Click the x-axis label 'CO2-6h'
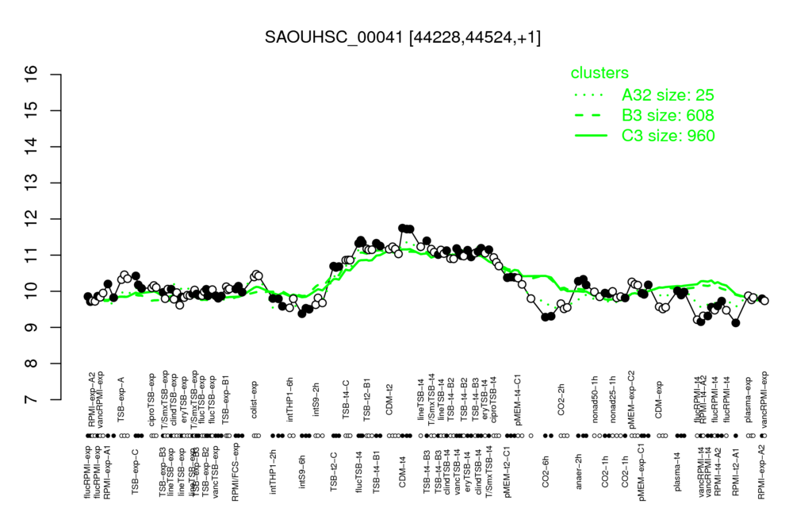This screenshot has height=508, width=812. tap(546, 471)
